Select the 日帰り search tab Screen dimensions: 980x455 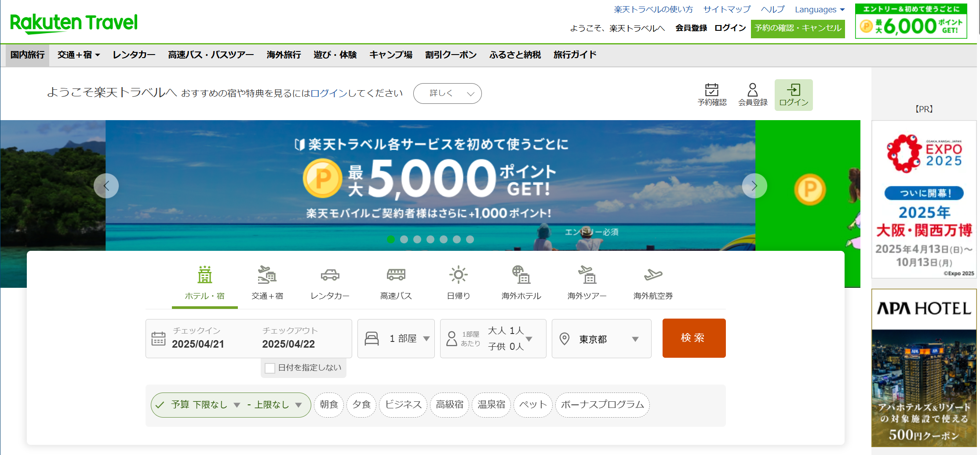(459, 284)
